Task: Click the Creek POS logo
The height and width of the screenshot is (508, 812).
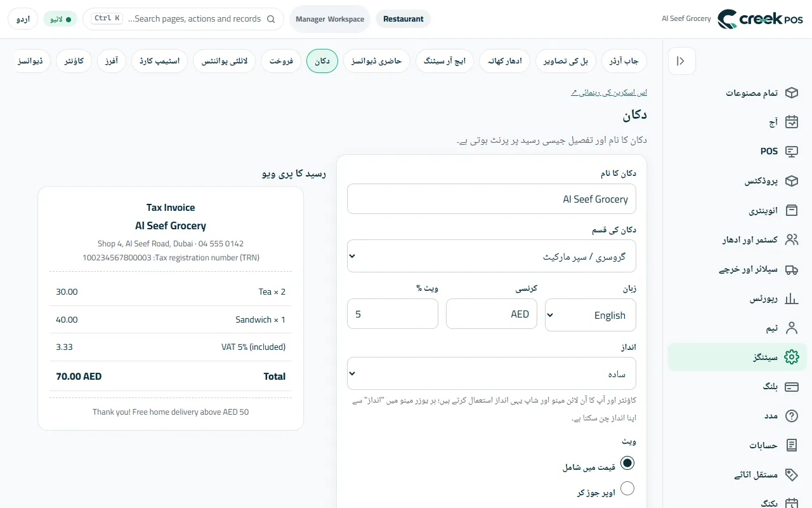Action: [759, 19]
